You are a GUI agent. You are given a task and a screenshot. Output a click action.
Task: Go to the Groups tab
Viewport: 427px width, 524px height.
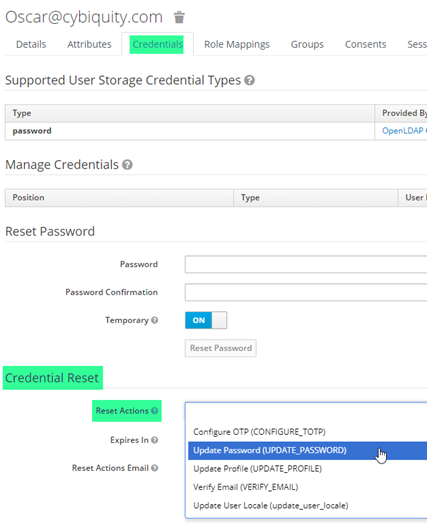click(307, 44)
